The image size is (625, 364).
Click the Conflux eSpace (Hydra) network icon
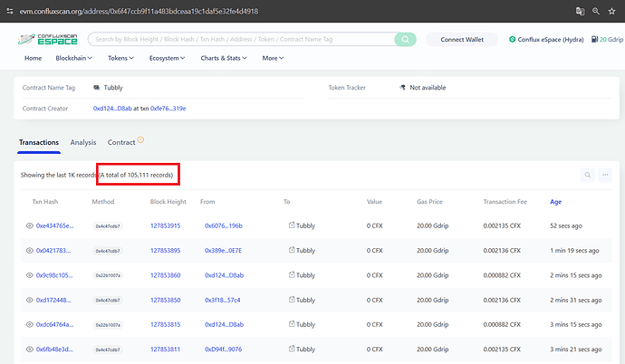click(512, 39)
